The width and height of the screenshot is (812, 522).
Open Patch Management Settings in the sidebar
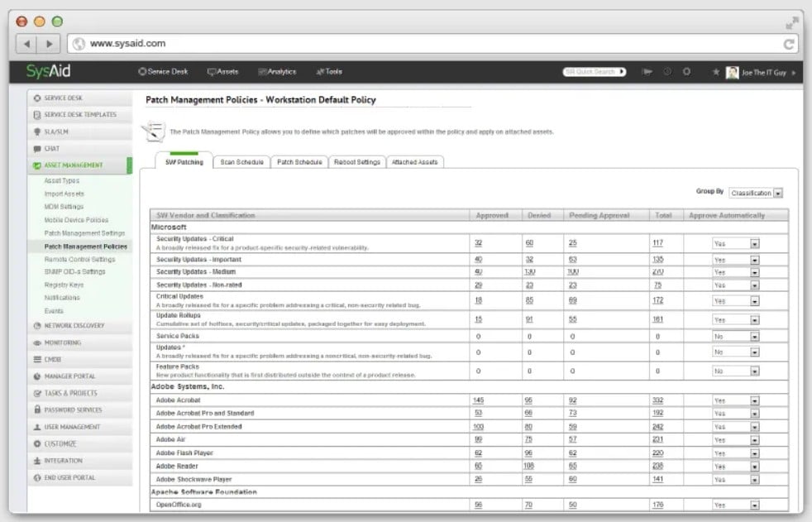[x=84, y=233]
